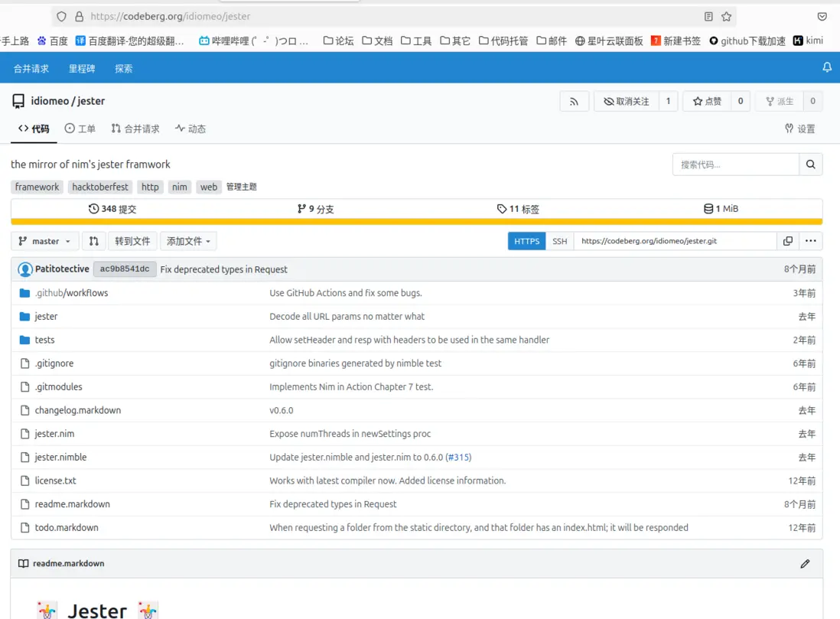Viewport: 840px width, 619px height.
Task: Expand the master branch dropdown
Action: tap(45, 241)
